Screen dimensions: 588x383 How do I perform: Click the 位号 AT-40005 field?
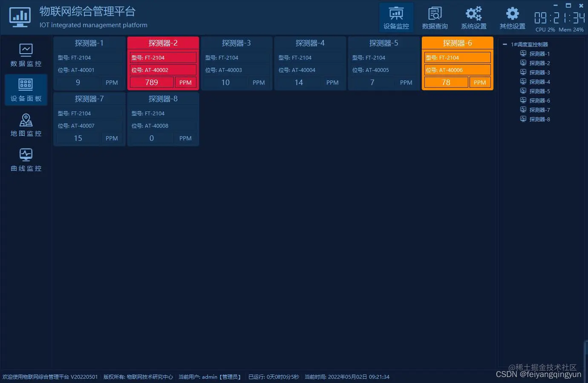(x=384, y=70)
